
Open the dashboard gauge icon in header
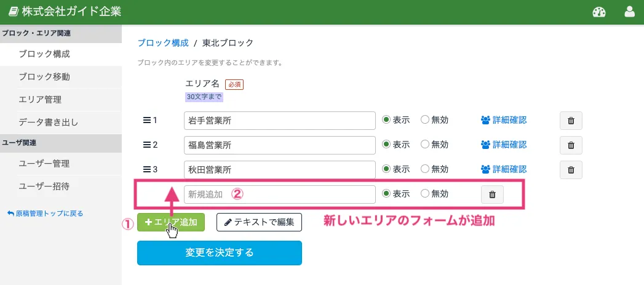click(x=599, y=12)
